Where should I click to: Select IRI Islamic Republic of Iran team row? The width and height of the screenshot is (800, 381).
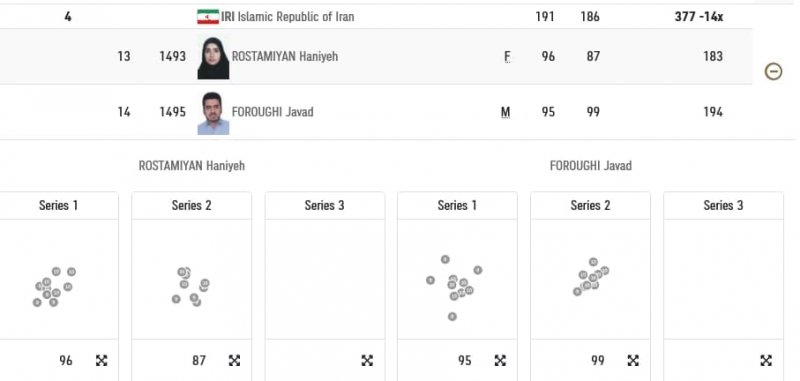(376, 17)
